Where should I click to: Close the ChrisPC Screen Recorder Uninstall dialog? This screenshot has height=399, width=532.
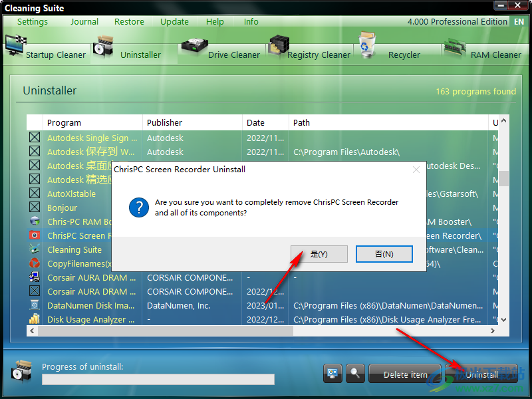416,170
